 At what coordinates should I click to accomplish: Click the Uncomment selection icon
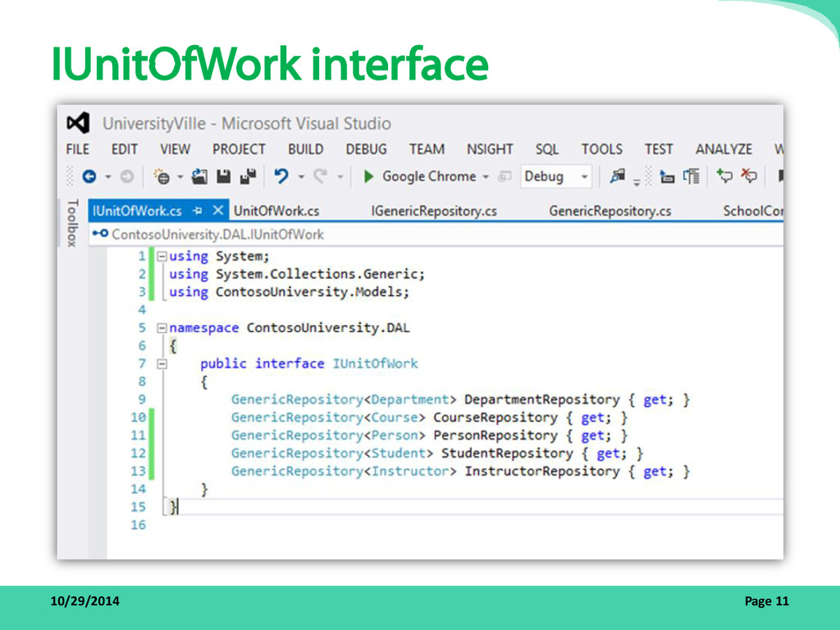(x=749, y=176)
